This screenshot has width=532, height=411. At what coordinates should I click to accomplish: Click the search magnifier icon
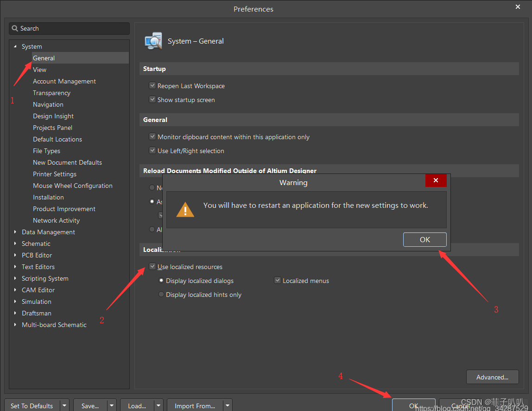pyautogui.click(x=14, y=29)
